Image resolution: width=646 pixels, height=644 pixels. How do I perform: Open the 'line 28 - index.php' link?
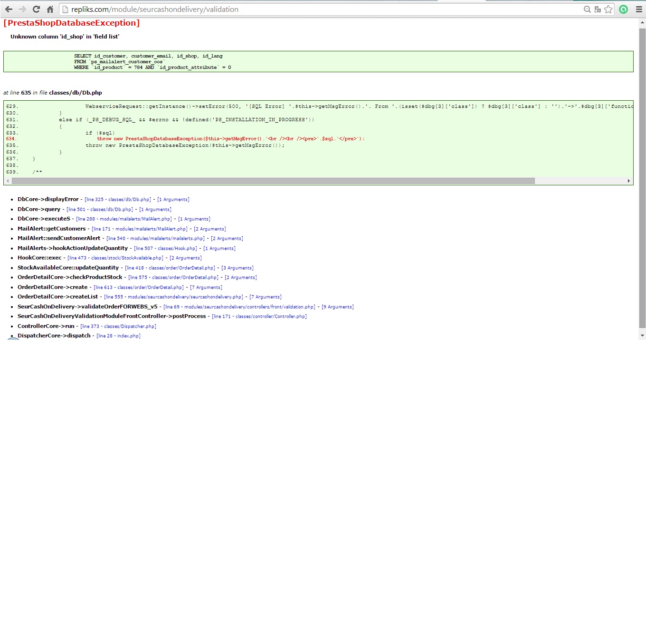tap(118, 336)
